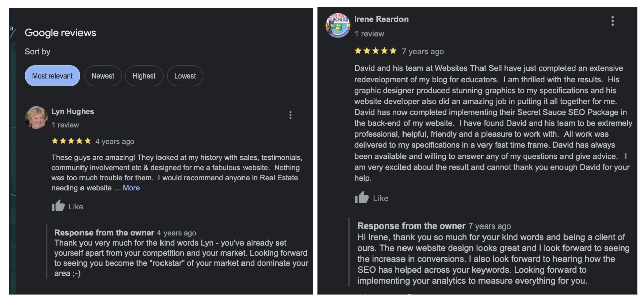Open Lyn Hughes' profile picture
The width and height of the screenshot is (644, 302).
tap(36, 117)
